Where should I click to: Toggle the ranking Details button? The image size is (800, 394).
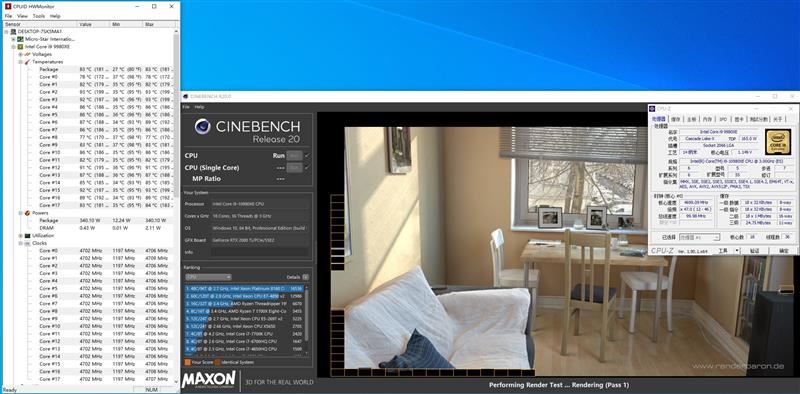pyautogui.click(x=306, y=277)
